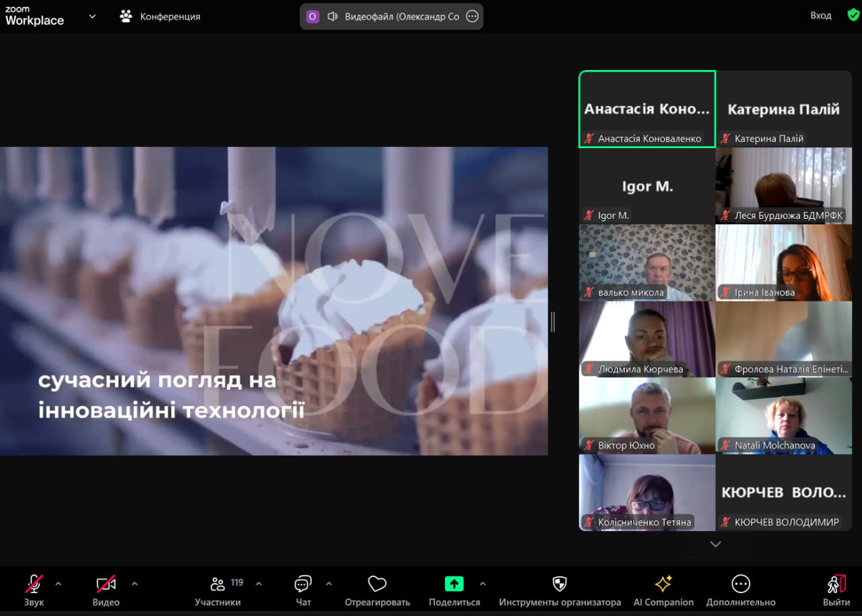The height and width of the screenshot is (616, 862).
Task: Click the 119 participants count
Action: click(x=237, y=582)
